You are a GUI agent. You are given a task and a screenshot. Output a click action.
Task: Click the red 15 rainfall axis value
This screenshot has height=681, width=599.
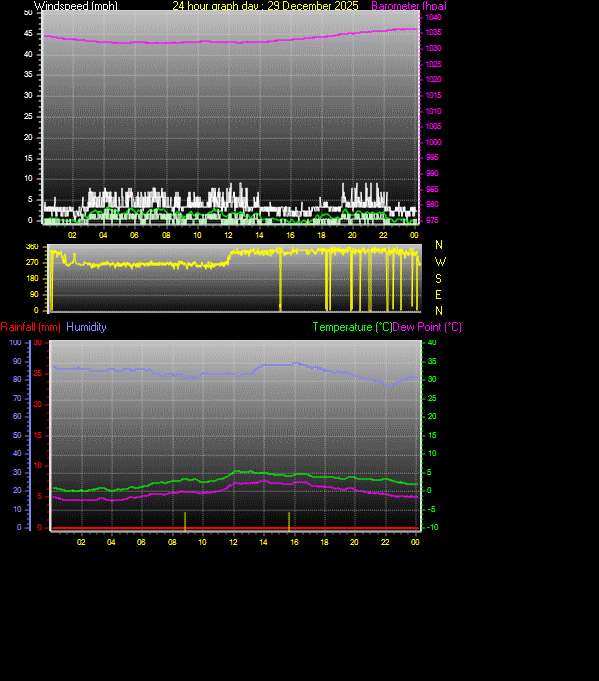38,435
